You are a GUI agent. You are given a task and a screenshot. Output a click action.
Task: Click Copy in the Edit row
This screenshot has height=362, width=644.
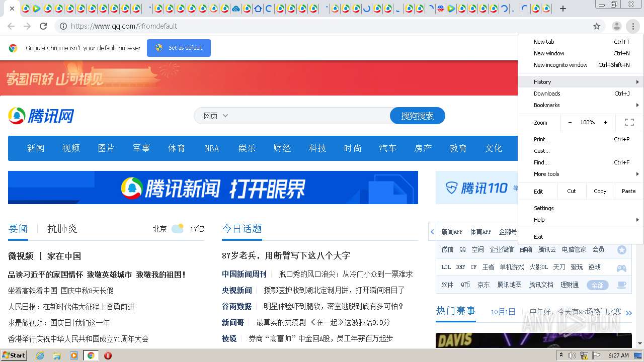[600, 191]
